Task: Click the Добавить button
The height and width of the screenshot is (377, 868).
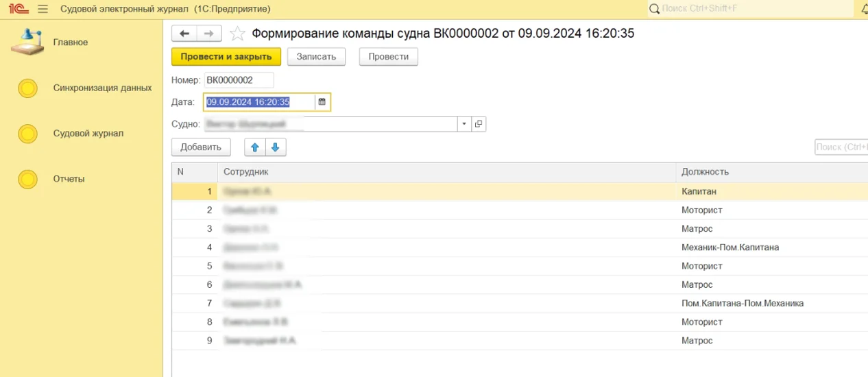Action: click(201, 147)
